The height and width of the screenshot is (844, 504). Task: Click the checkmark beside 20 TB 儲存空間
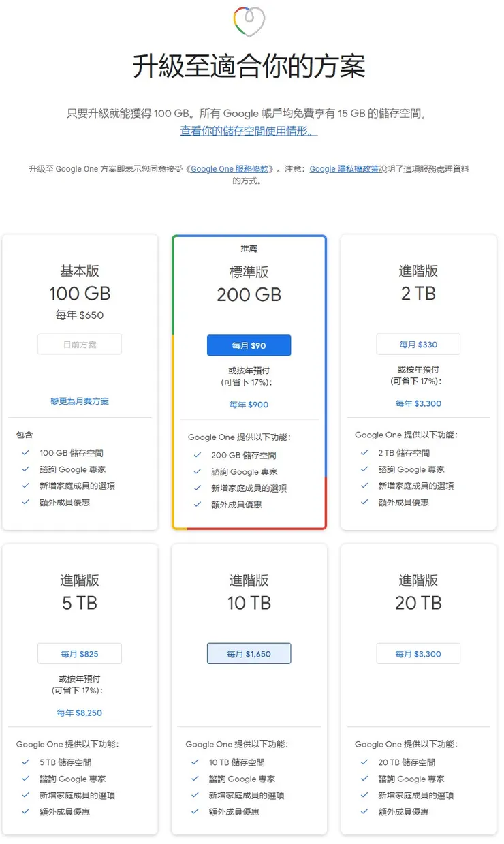[364, 762]
